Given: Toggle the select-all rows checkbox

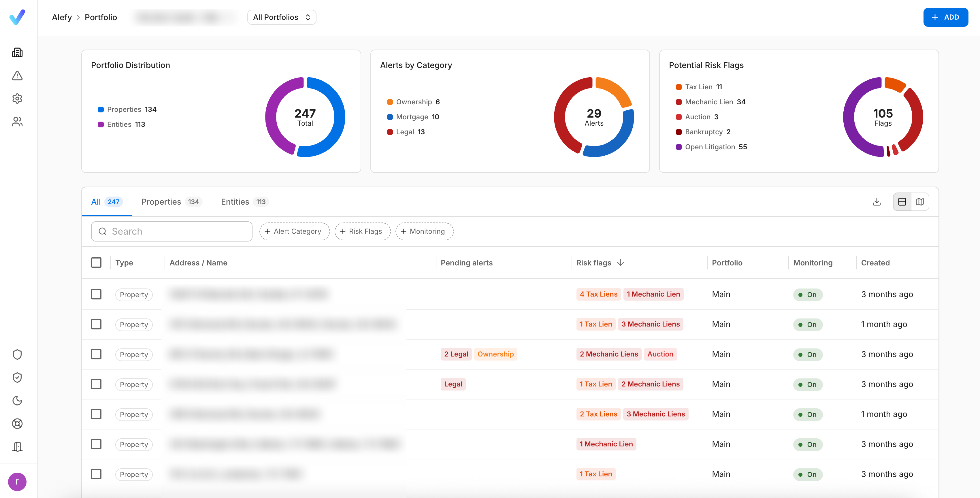Looking at the screenshot, I should click(x=96, y=263).
